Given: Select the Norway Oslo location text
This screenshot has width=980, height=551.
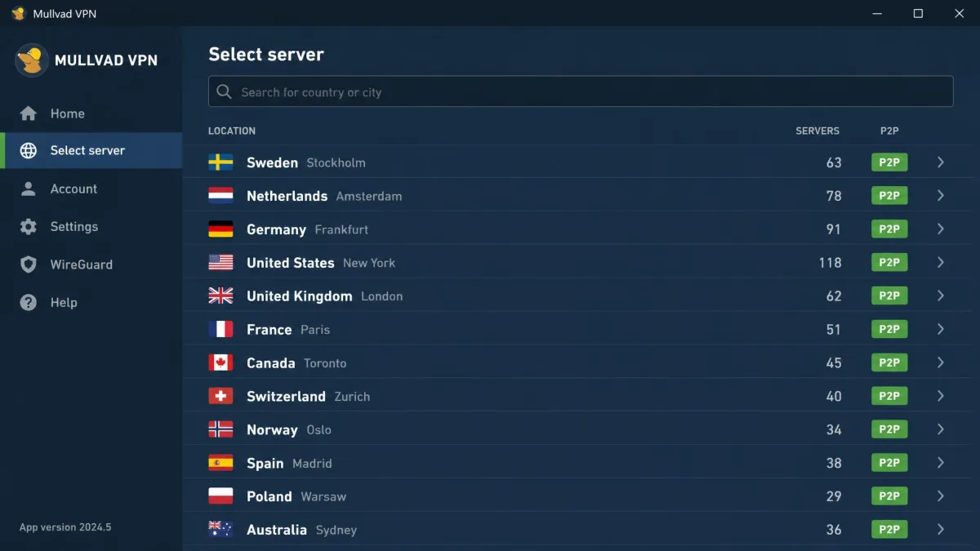Looking at the screenshot, I should (289, 429).
